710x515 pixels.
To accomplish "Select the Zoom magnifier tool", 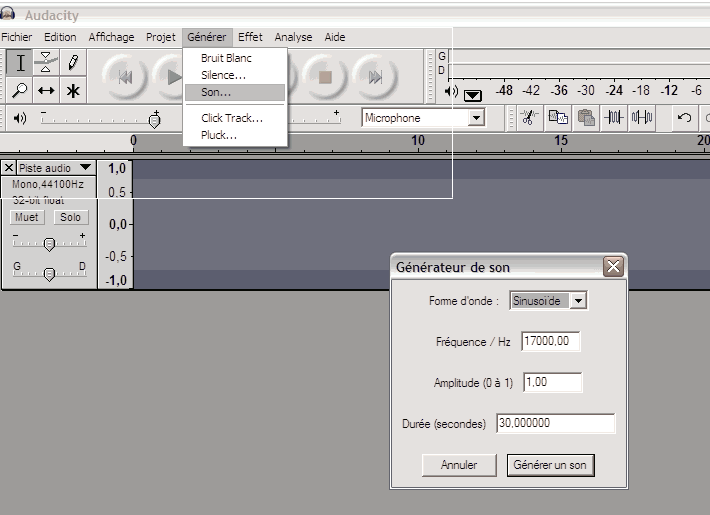I will coord(19,90).
